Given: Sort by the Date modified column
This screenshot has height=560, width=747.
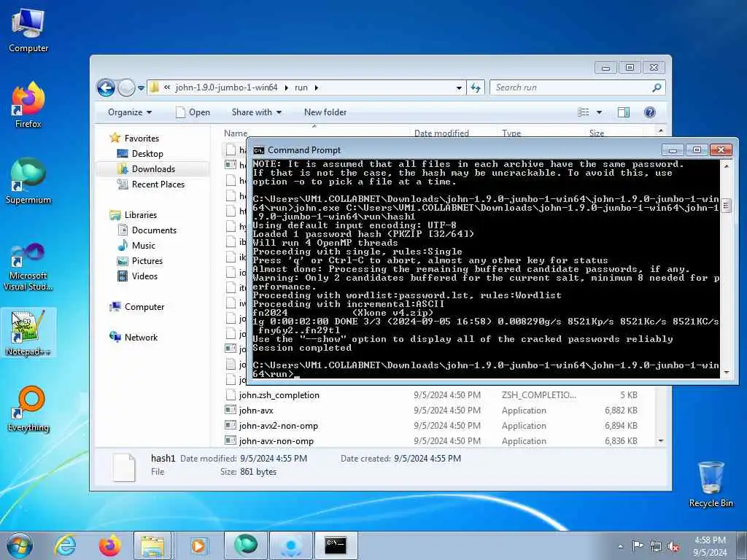Looking at the screenshot, I should [x=441, y=133].
